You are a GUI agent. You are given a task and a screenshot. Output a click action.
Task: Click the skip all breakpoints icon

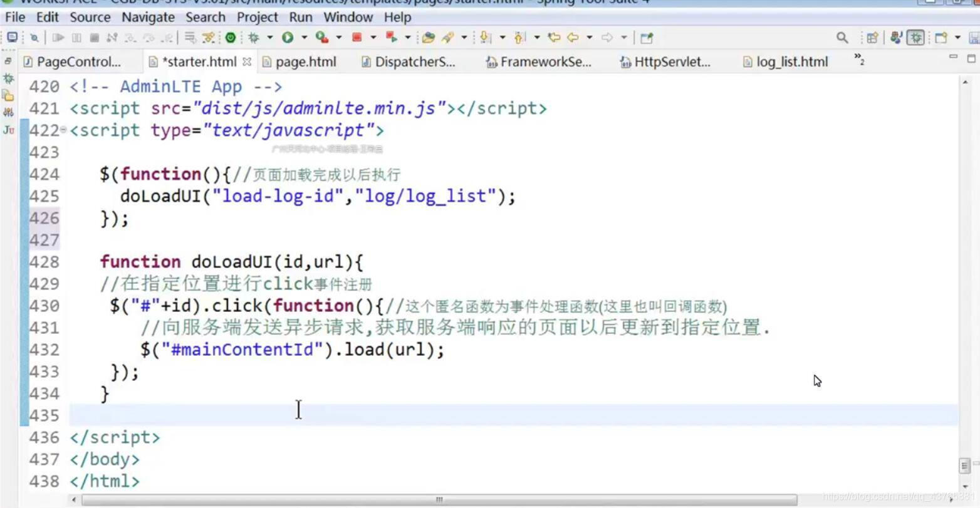[x=34, y=38]
